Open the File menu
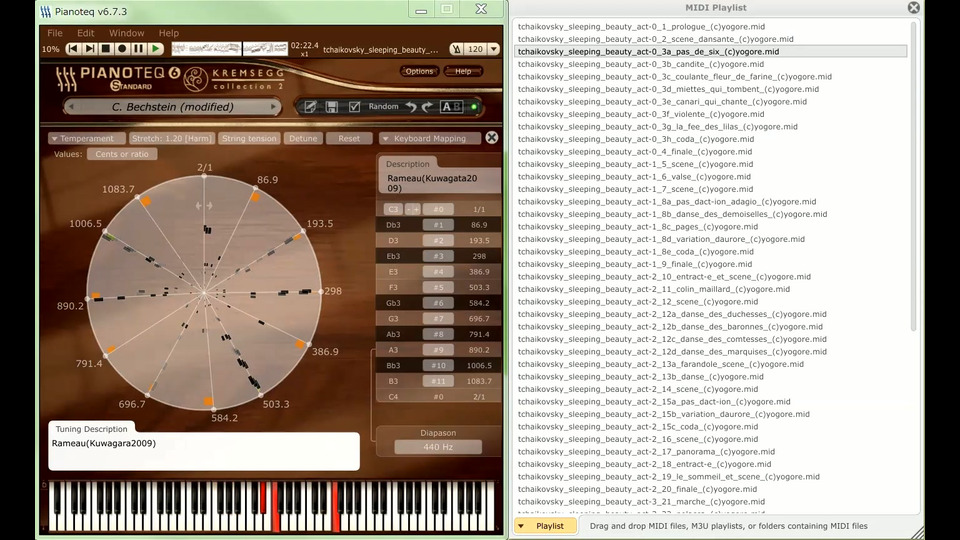The width and height of the screenshot is (960, 540). tap(55, 33)
